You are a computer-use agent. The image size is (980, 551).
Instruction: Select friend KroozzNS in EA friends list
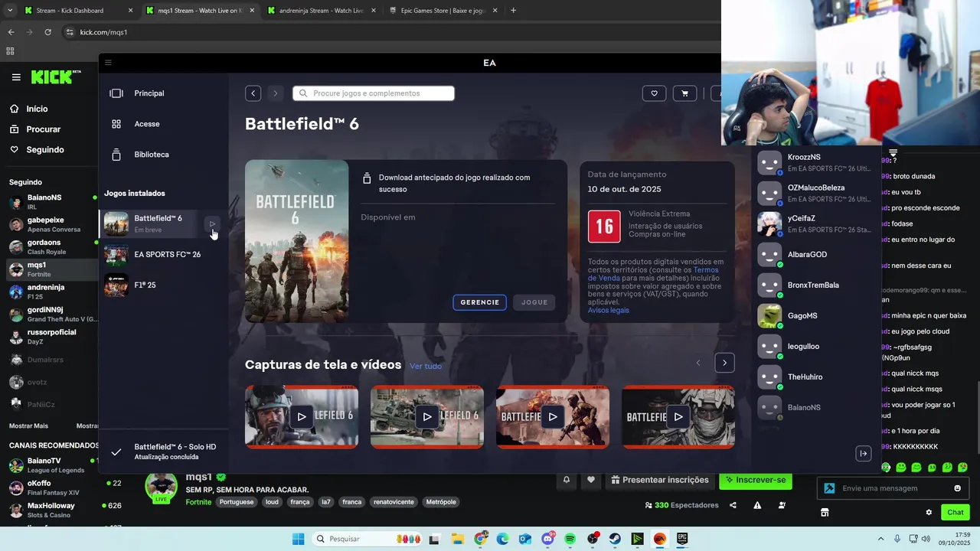[x=815, y=162]
